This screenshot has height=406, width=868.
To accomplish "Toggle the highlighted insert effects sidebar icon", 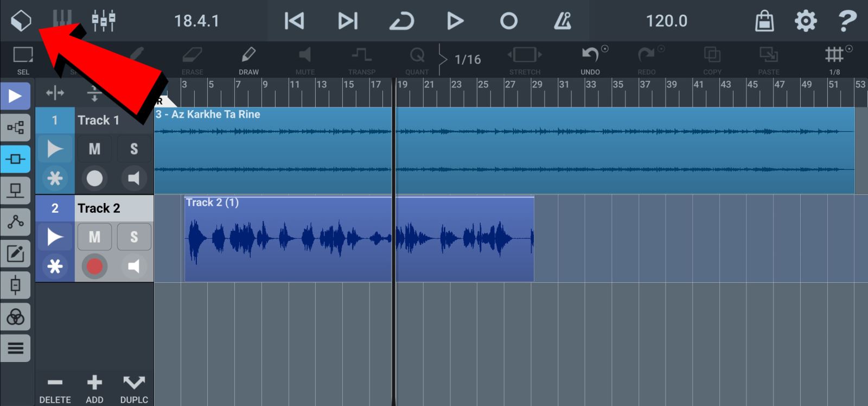I will click(x=15, y=159).
